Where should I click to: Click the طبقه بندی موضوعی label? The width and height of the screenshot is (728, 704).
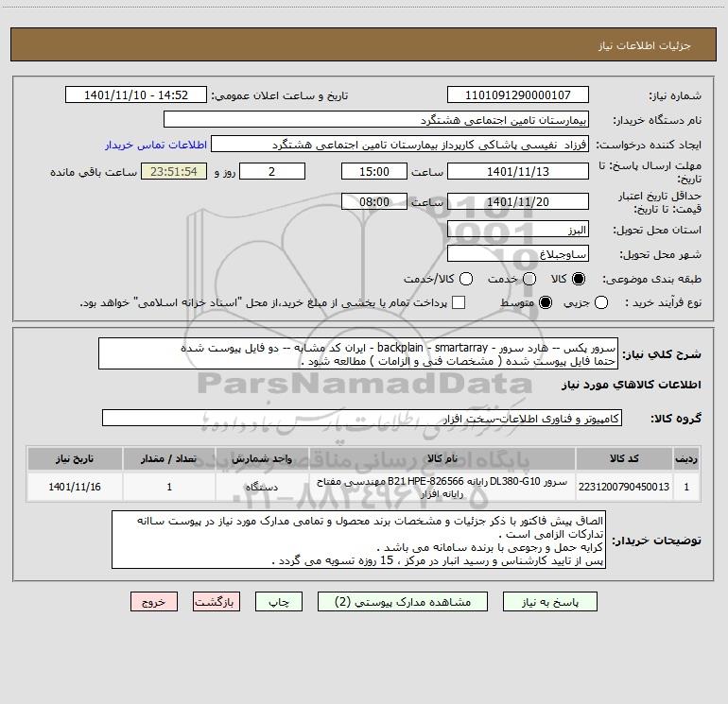pos(651,280)
